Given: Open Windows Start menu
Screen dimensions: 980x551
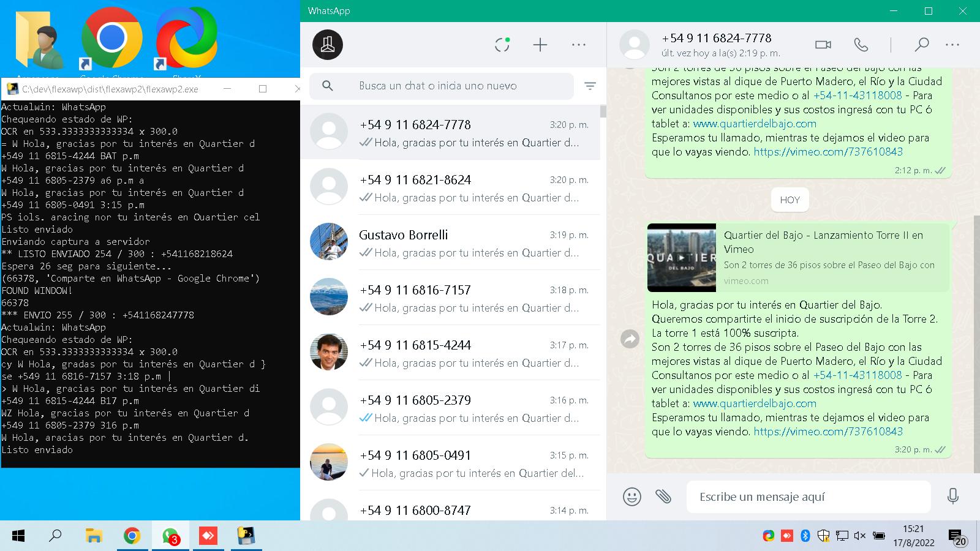Looking at the screenshot, I should (18, 536).
